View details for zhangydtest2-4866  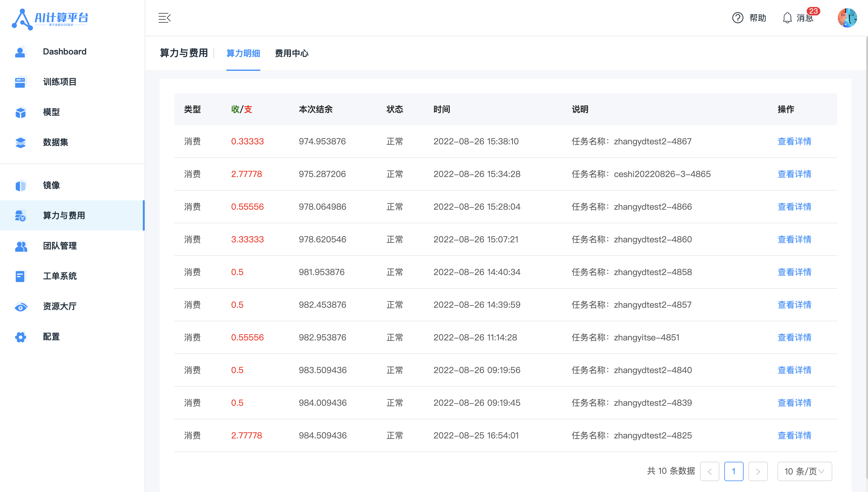794,207
